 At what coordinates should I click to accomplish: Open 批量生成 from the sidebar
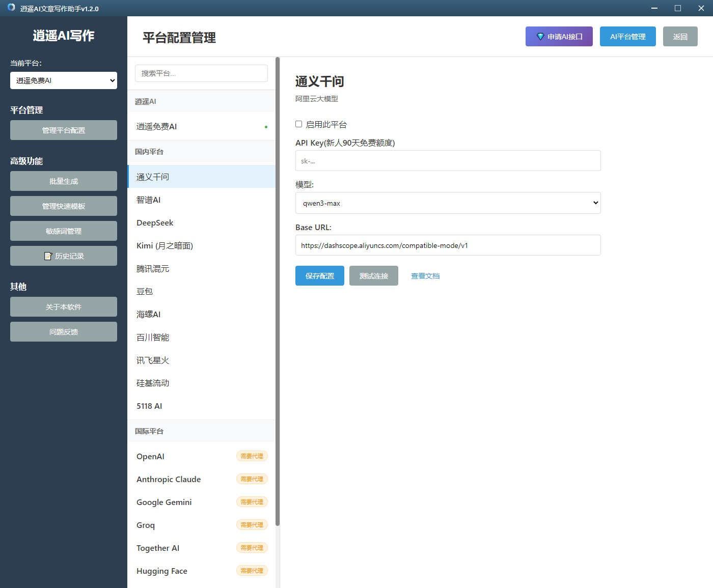click(x=64, y=181)
